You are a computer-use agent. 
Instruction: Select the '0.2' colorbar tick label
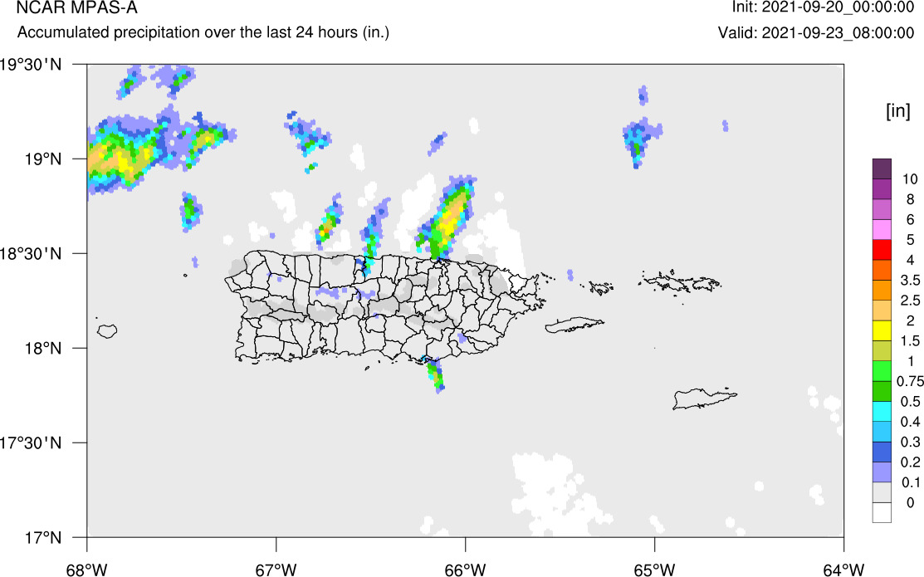(x=911, y=462)
